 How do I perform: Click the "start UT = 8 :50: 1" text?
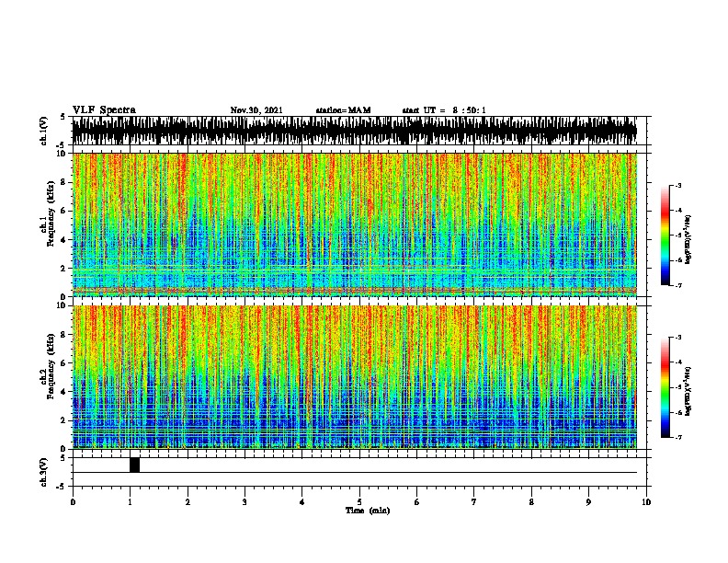[x=444, y=110]
